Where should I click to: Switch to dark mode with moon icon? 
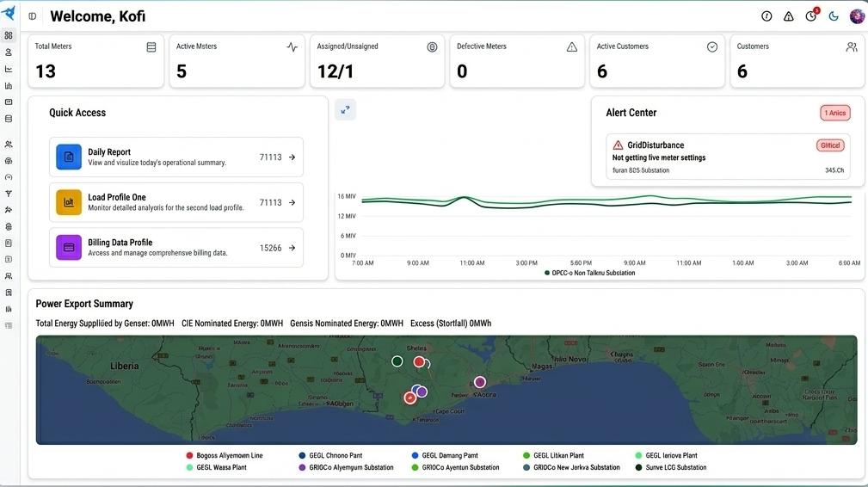click(834, 16)
